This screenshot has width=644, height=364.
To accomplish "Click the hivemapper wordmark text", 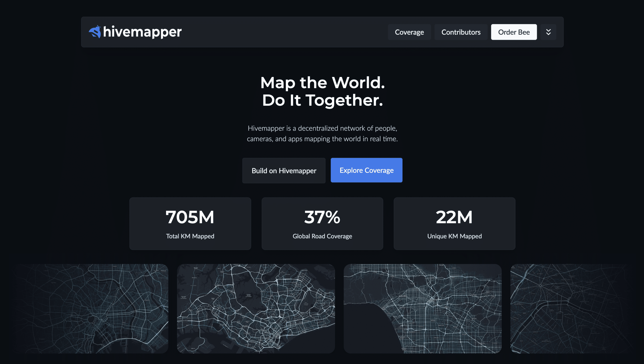I will click(142, 32).
